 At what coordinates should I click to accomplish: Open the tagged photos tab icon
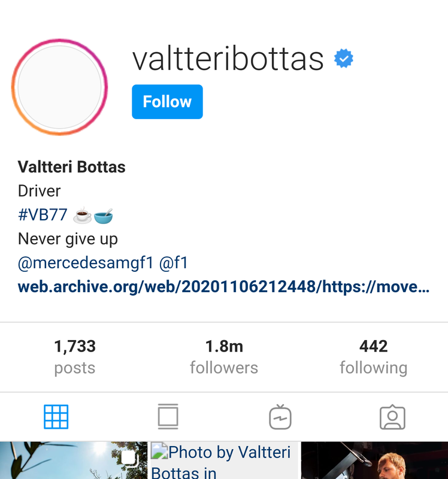point(392,417)
